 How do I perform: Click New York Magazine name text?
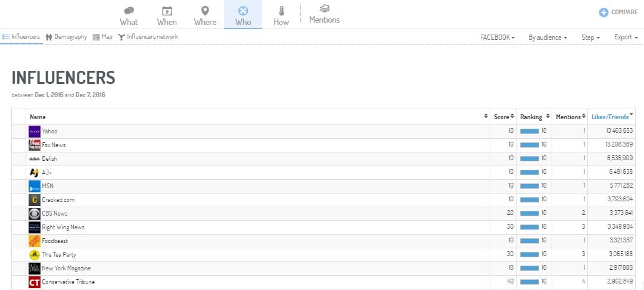[x=67, y=268]
